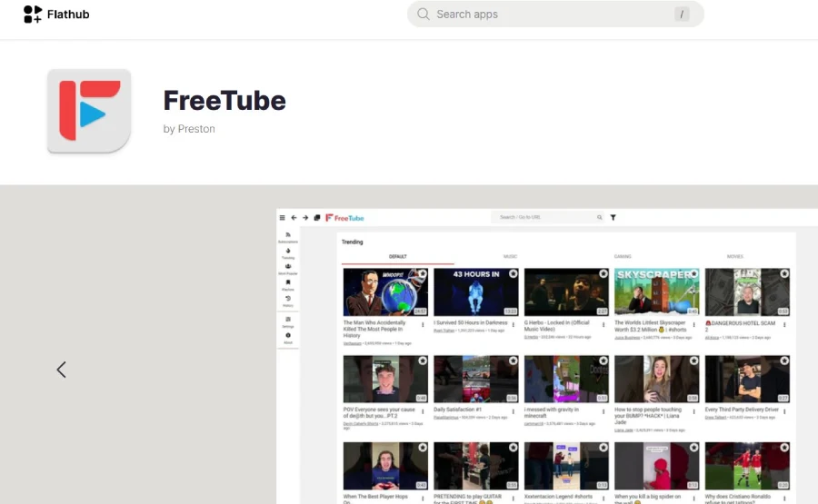Favorite star on SKYSCRAPER thumbnail

[x=693, y=273]
